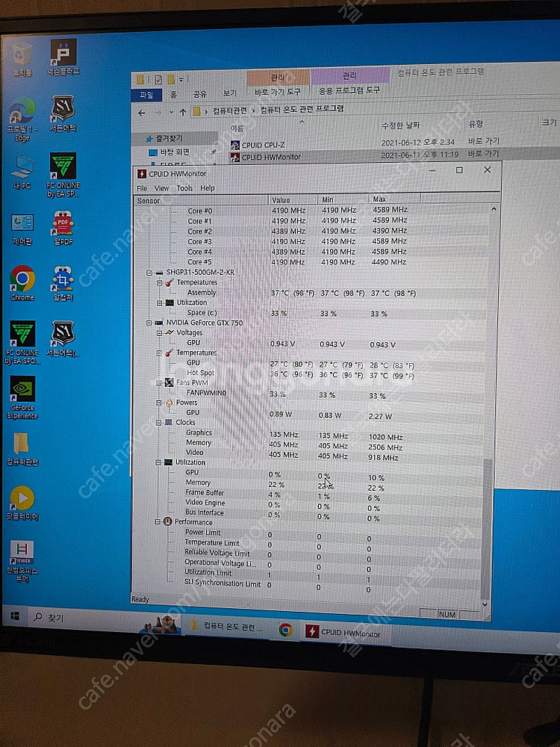Screen dimensions: 560x747
Task: Open the 알PDF desktop icon
Action: click(x=63, y=224)
